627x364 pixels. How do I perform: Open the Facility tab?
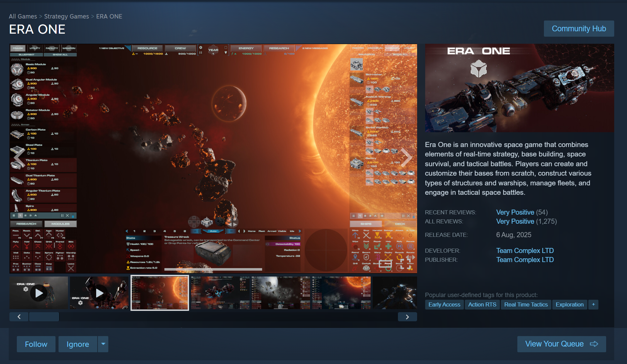52,48
